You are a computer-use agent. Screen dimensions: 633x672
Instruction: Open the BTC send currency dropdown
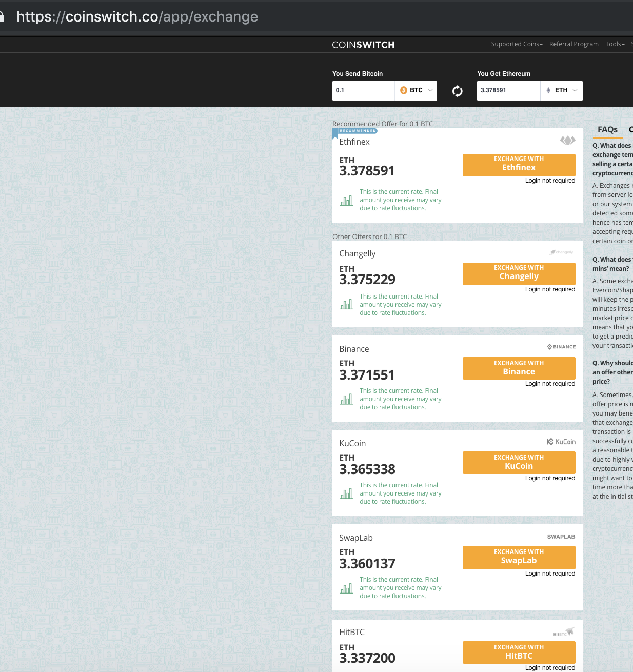tap(416, 90)
